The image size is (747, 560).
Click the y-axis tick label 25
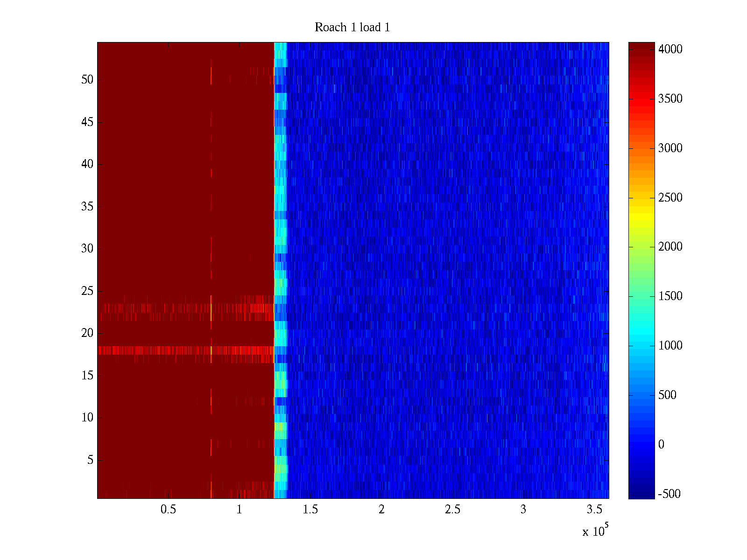pos(87,291)
